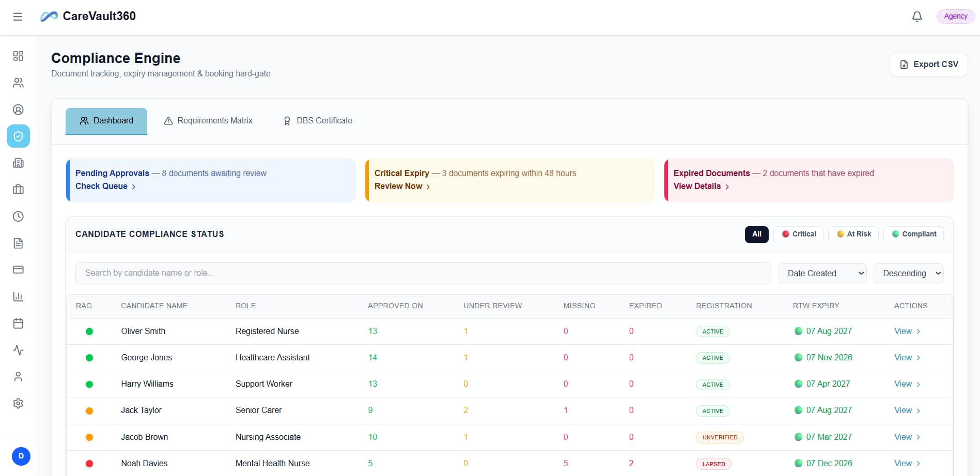The height and width of the screenshot is (476, 980).
Task: Click the CareVault360 logo
Action: coord(88,16)
